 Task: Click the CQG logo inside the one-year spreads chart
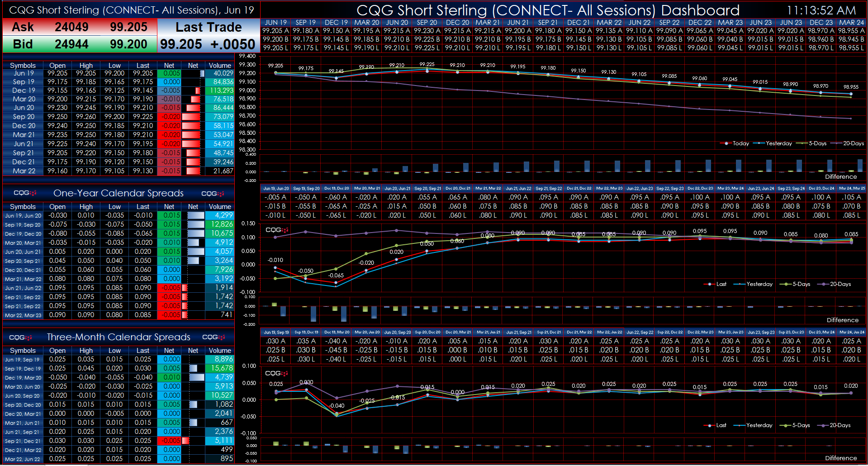pyautogui.click(x=277, y=230)
